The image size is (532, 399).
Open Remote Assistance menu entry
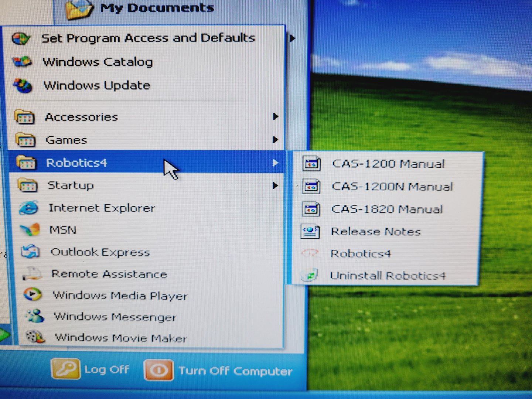pos(109,274)
